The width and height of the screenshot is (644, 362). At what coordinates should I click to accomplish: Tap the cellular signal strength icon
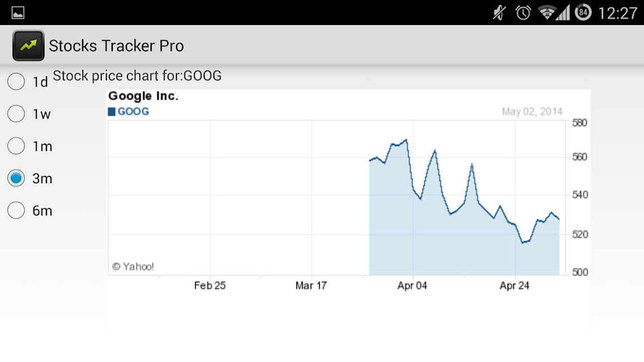tap(563, 12)
